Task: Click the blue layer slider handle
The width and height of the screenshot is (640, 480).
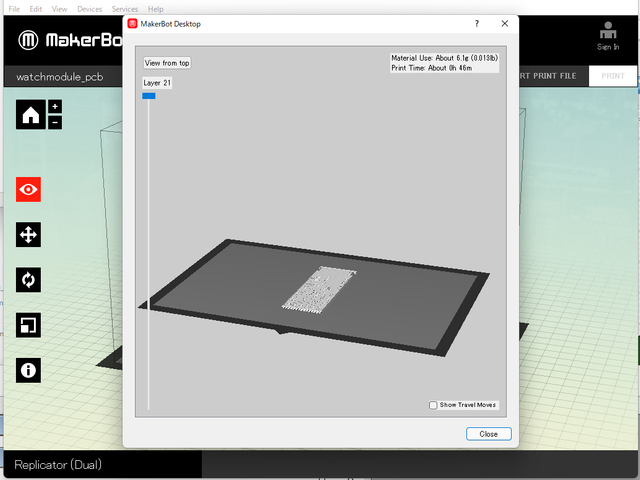Action: pos(149,96)
